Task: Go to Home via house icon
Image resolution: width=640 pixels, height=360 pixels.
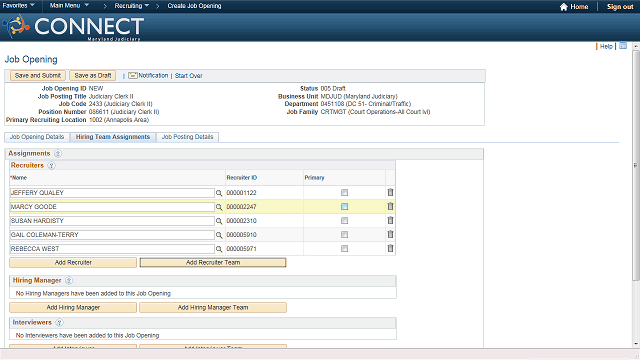Action: click(564, 7)
